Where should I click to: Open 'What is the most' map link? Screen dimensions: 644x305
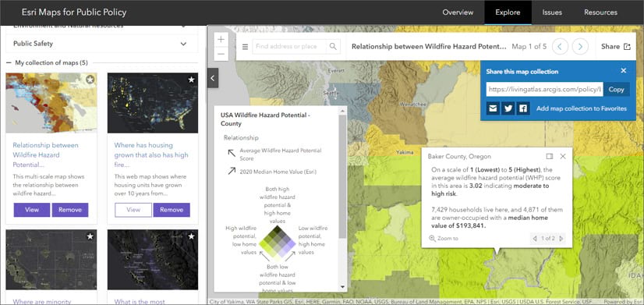140,302
